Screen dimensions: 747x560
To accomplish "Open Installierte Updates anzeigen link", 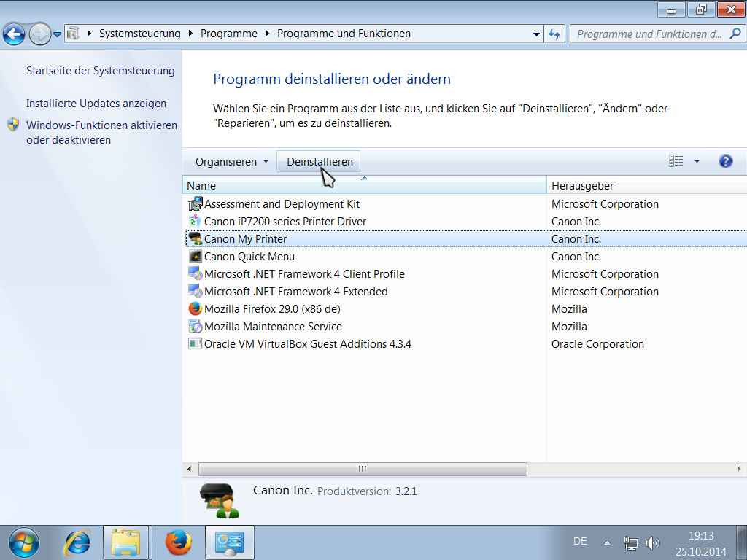I will (x=96, y=104).
